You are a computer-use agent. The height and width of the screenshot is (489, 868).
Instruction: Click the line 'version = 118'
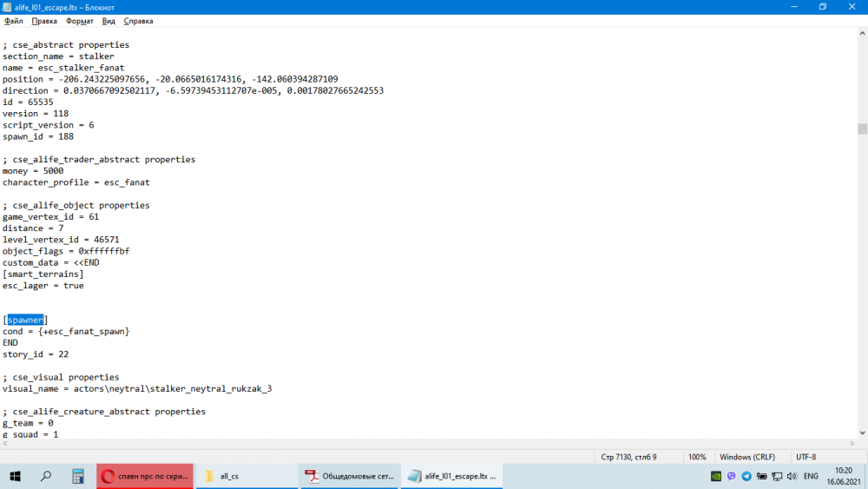click(x=36, y=114)
